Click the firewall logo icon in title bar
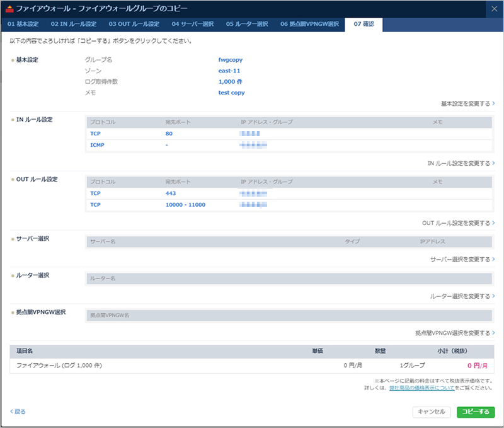Viewport: 504px width, 428px height. click(x=9, y=9)
